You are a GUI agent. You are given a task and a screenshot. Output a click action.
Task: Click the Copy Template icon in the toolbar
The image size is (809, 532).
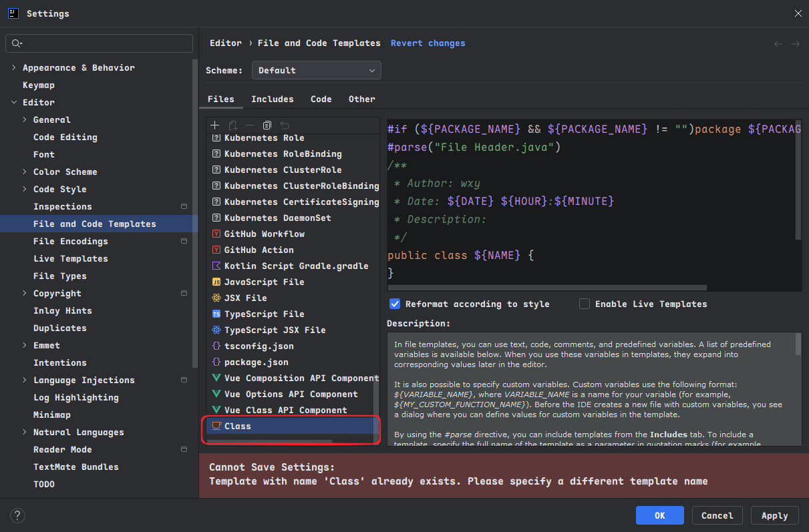(x=267, y=125)
